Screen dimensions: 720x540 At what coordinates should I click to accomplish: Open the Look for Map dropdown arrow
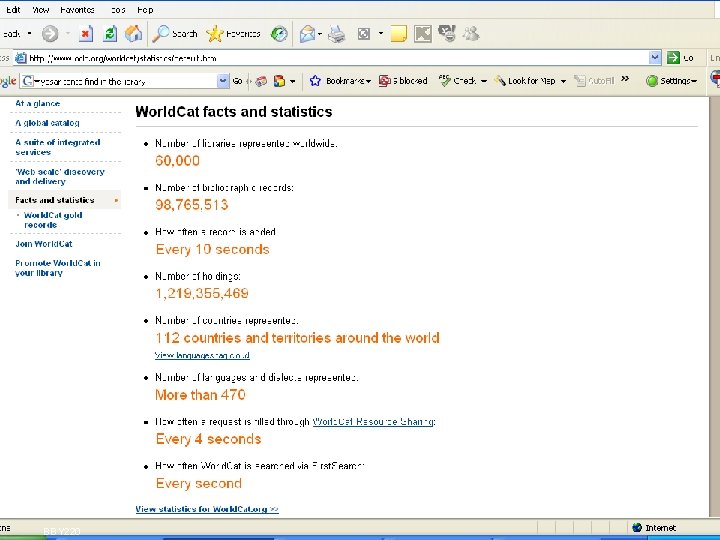pos(563,81)
